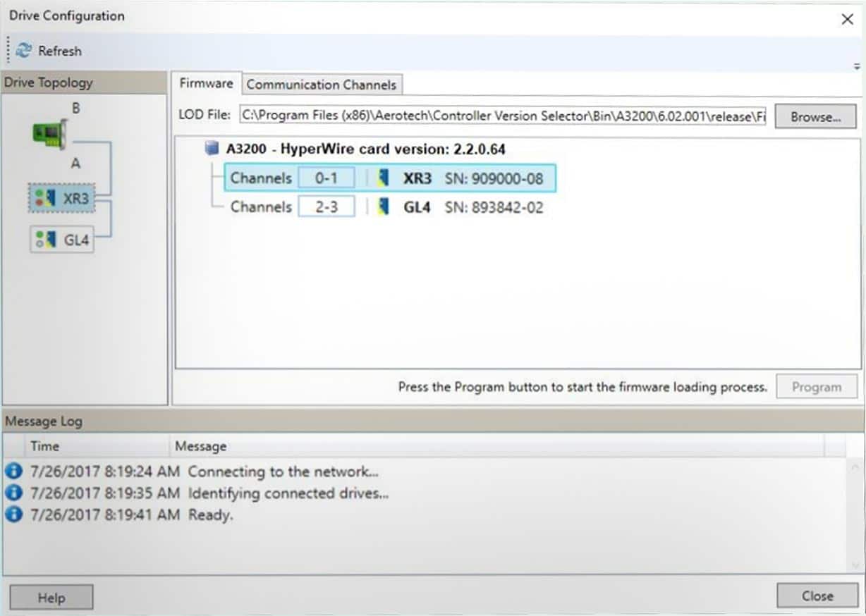Image resolution: width=866 pixels, height=616 pixels.
Task: Click the Channels 0-1 box
Action: 326,178
